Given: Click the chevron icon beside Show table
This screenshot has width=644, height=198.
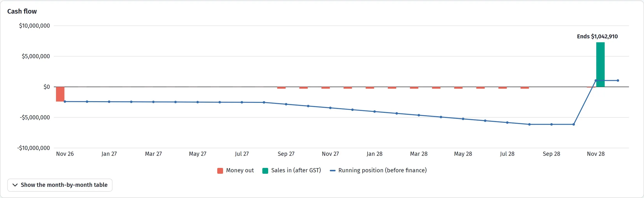Looking at the screenshot, I should pyautogui.click(x=15, y=185).
